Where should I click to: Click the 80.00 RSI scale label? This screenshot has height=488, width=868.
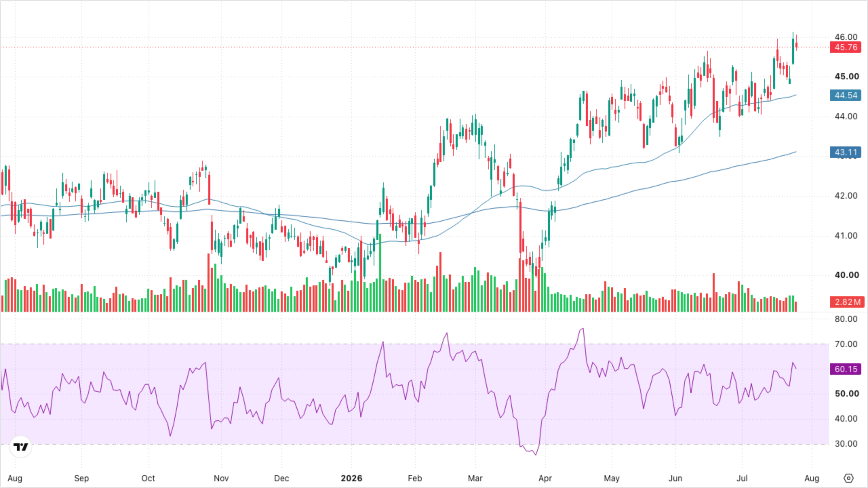(846, 319)
